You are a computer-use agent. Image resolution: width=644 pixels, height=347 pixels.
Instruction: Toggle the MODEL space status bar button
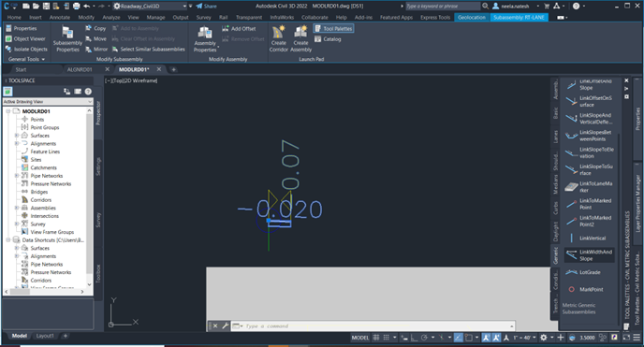[x=360, y=338]
